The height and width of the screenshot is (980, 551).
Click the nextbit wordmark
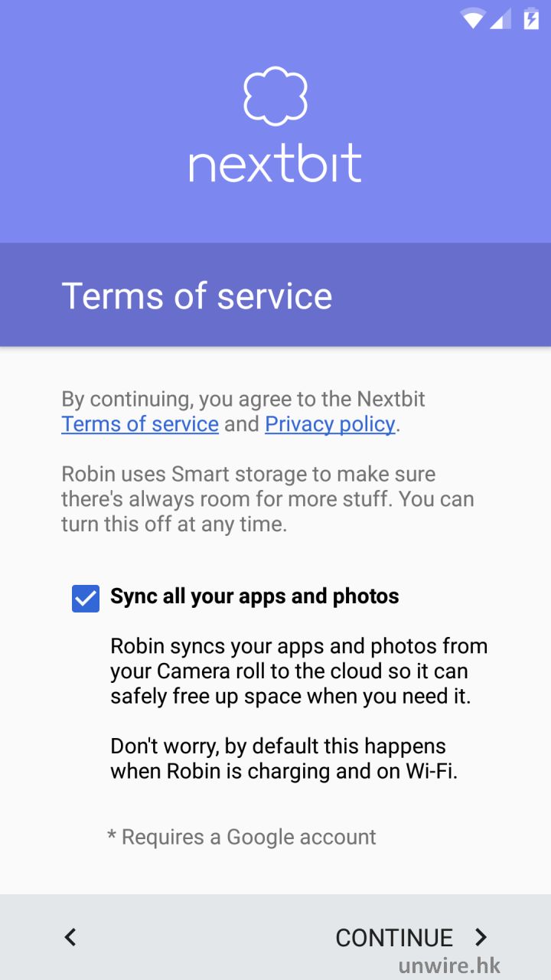(x=275, y=163)
